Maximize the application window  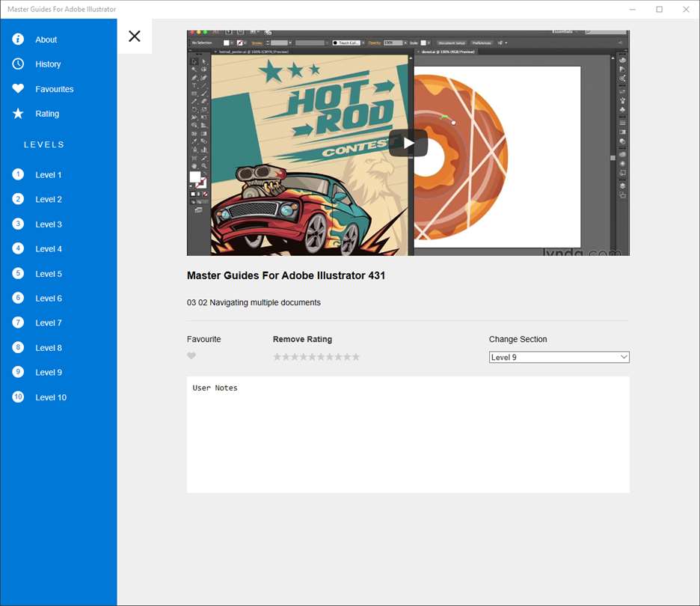(x=660, y=10)
